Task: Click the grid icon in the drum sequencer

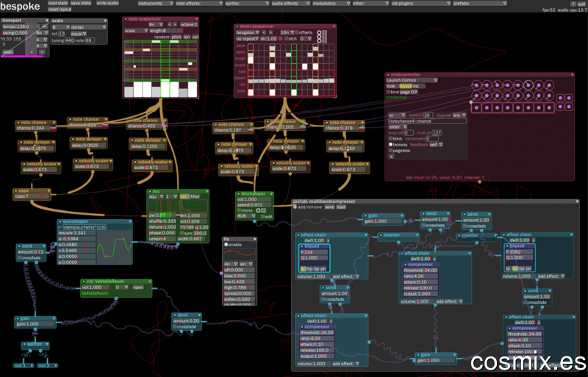Action: click(x=325, y=37)
